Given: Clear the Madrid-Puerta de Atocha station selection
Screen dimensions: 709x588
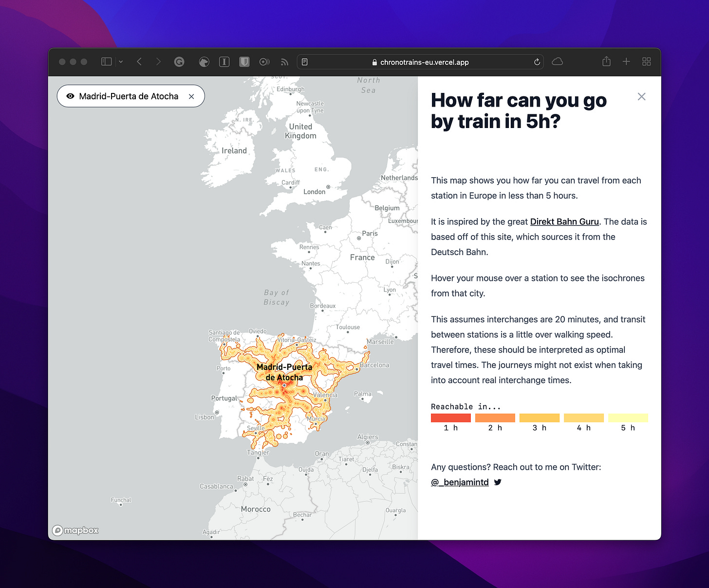Looking at the screenshot, I should 191,96.
